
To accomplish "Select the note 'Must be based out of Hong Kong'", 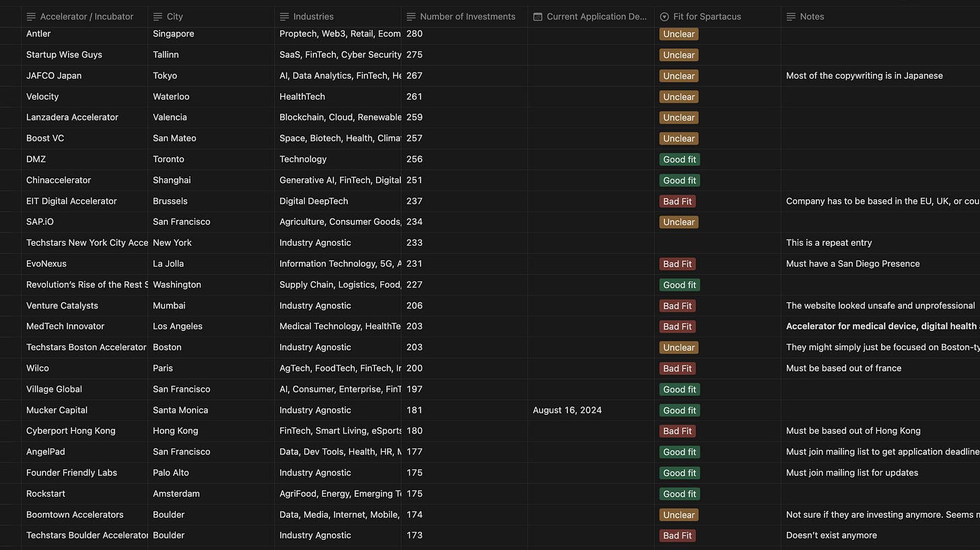I will (853, 431).
